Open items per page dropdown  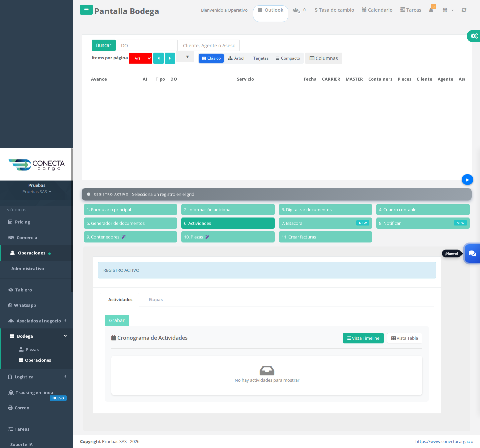[x=141, y=58]
